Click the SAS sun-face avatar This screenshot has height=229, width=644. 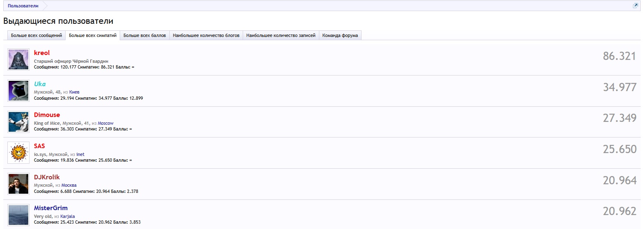pyautogui.click(x=18, y=153)
